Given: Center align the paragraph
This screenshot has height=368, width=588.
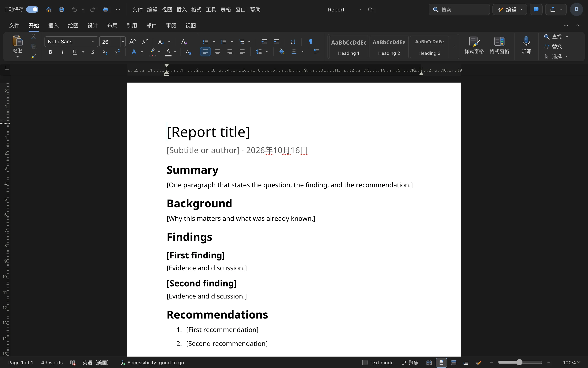Looking at the screenshot, I should (x=217, y=52).
